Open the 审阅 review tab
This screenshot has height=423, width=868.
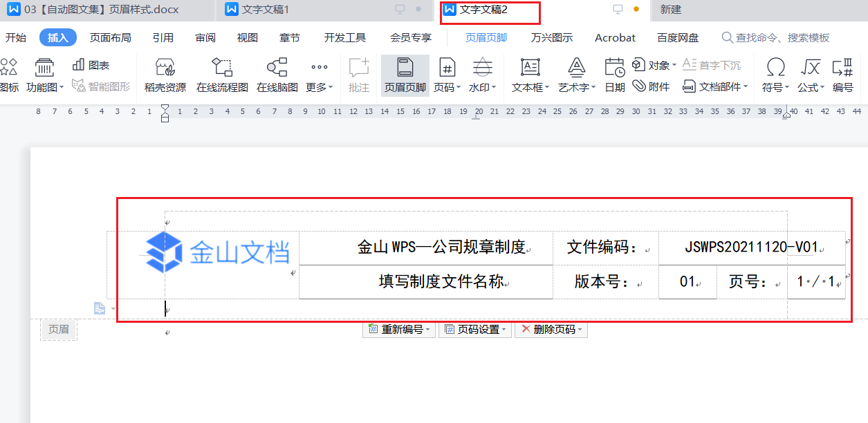(x=205, y=37)
